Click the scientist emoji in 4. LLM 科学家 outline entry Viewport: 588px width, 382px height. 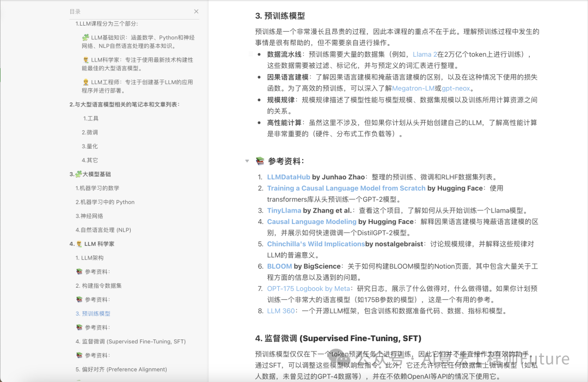[x=79, y=244]
